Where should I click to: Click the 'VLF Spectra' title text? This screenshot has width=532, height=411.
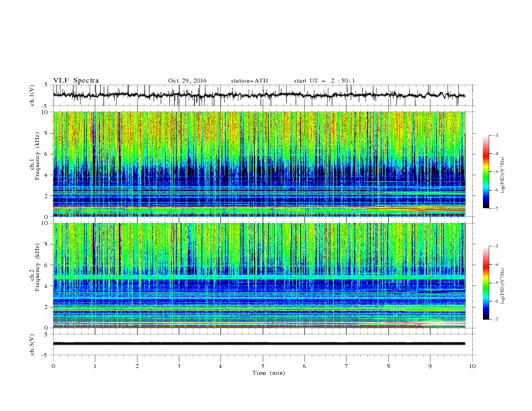(x=76, y=81)
